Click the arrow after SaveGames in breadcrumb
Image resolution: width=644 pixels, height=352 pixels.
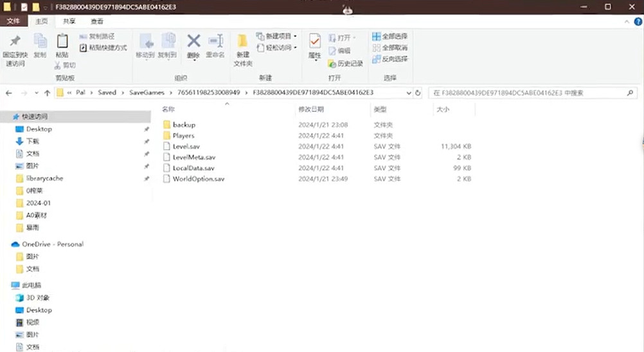(171, 93)
